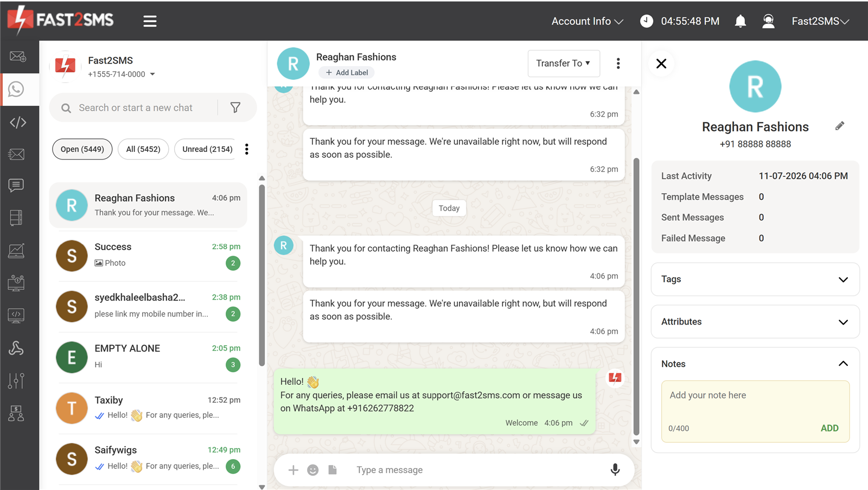Expand the Tags section
Image resolution: width=868 pixels, height=490 pixels.
tap(755, 279)
